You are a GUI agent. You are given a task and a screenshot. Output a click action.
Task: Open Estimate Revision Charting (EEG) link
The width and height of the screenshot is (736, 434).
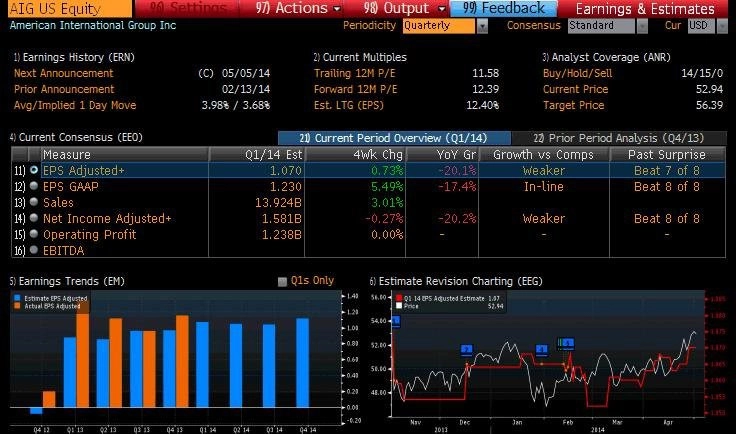[456, 281]
